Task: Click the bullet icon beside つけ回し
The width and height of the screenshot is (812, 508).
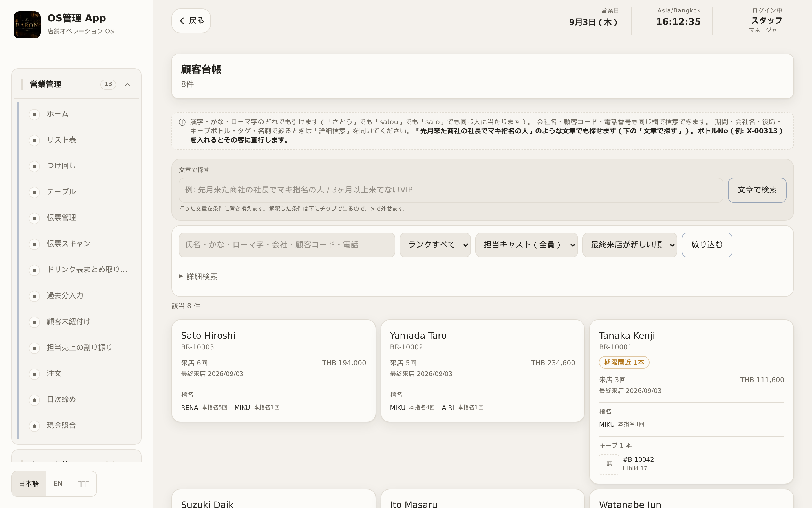Action: tap(34, 166)
